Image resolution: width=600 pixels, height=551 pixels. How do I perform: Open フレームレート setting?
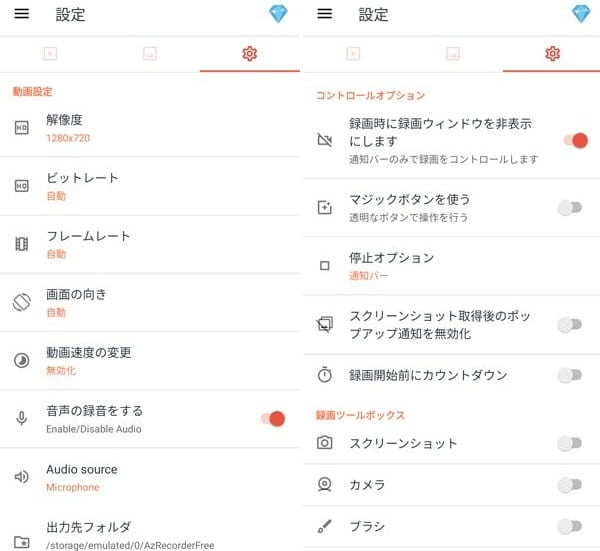[150, 244]
